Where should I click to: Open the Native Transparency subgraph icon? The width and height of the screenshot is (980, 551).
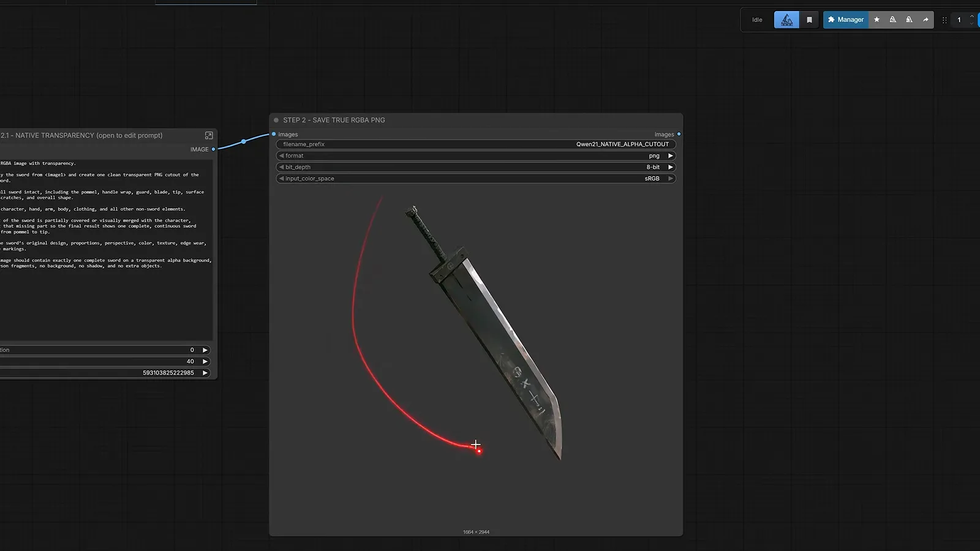point(209,135)
